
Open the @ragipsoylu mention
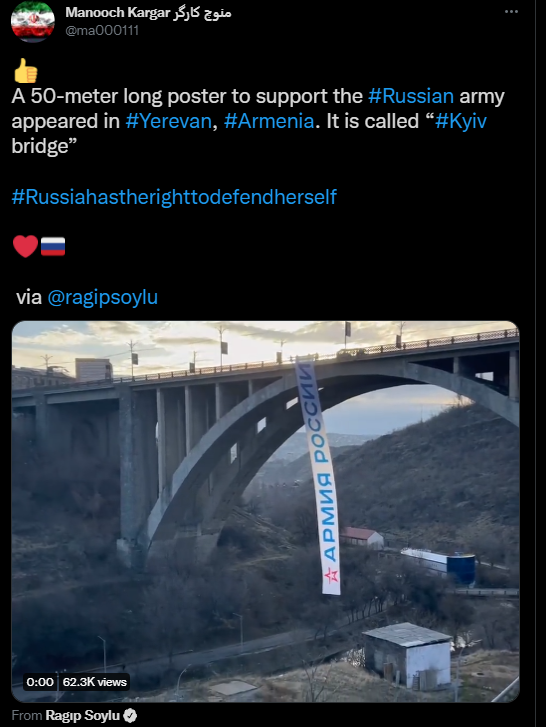103,297
